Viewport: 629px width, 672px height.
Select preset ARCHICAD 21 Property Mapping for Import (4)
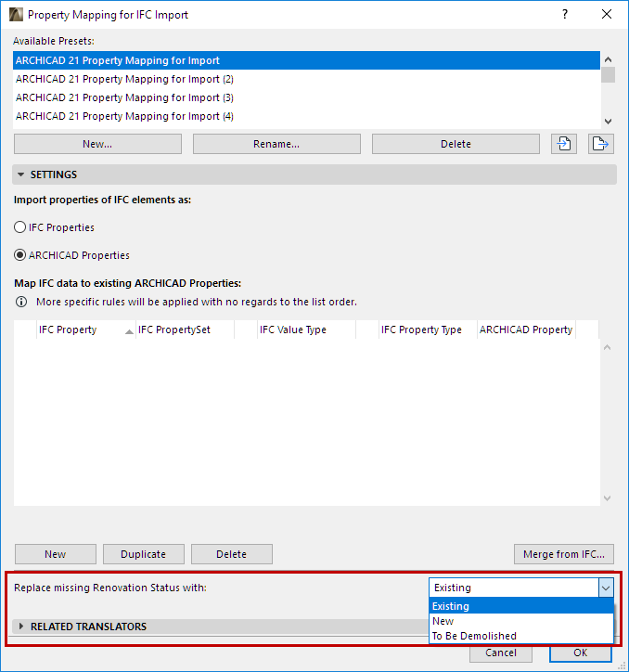306,116
